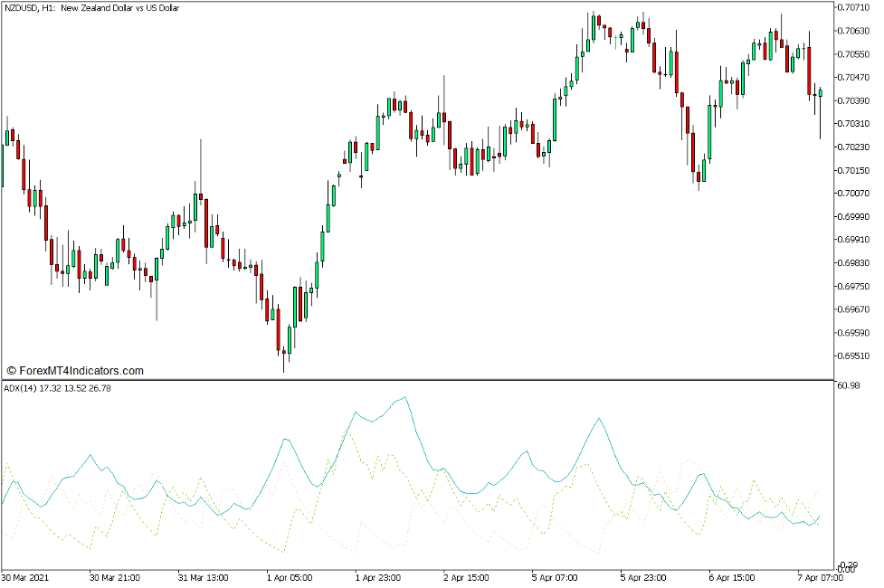Click the 0.70550 price axis label
The width and height of the screenshot is (884, 588).
(853, 54)
